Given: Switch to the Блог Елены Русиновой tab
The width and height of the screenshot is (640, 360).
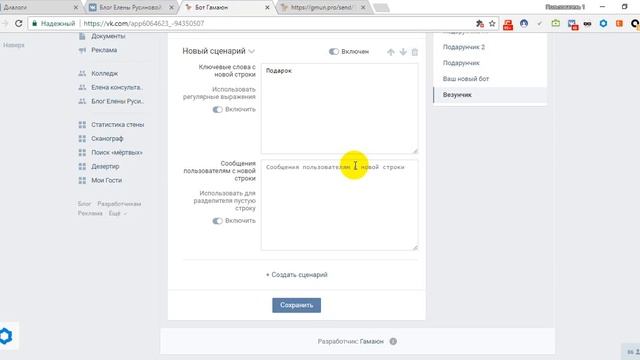Looking at the screenshot, I should pos(131,7).
